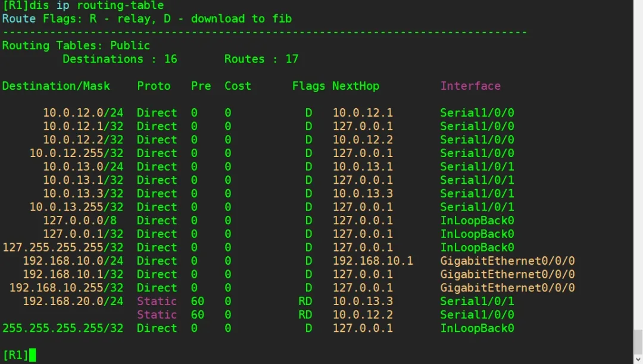Click next hop 10.0.13.3 of first Static route
The width and height of the screenshot is (643, 364).
[x=363, y=301]
